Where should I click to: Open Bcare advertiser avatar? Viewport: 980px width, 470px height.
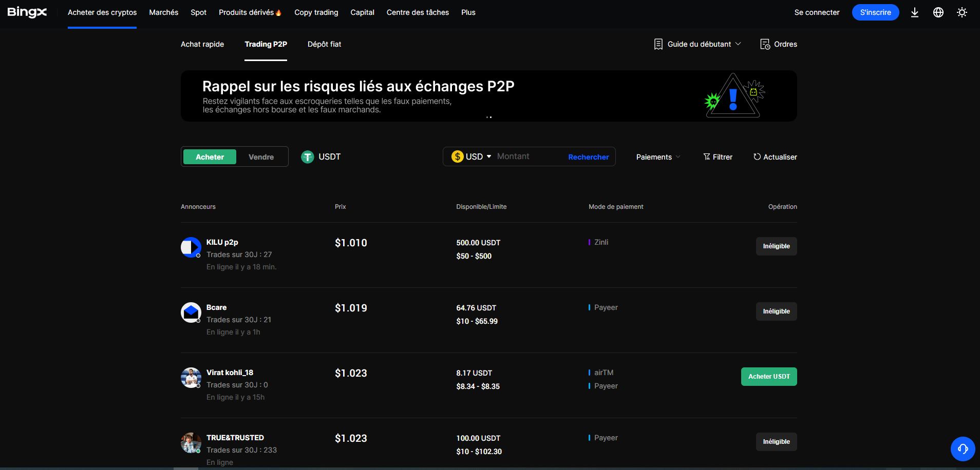(x=191, y=312)
